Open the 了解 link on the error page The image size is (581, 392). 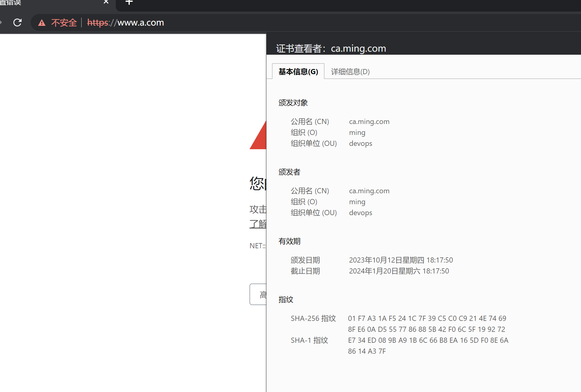[x=258, y=224]
